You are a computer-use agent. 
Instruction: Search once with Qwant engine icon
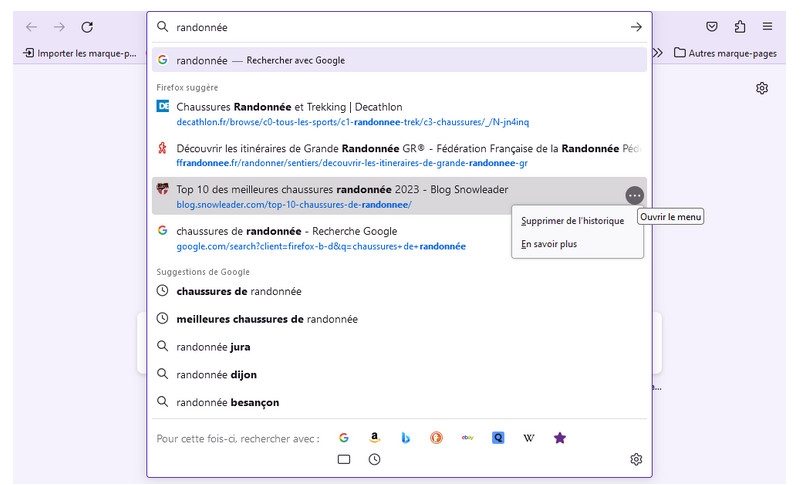click(x=498, y=438)
